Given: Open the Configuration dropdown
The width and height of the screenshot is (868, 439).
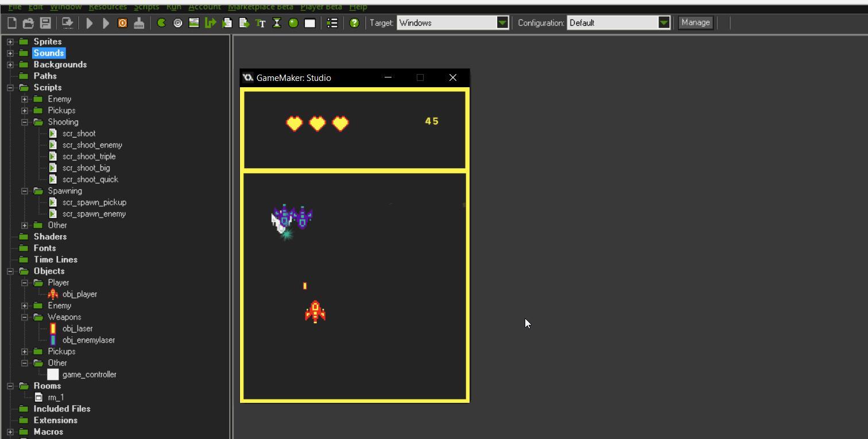Looking at the screenshot, I should coord(664,23).
